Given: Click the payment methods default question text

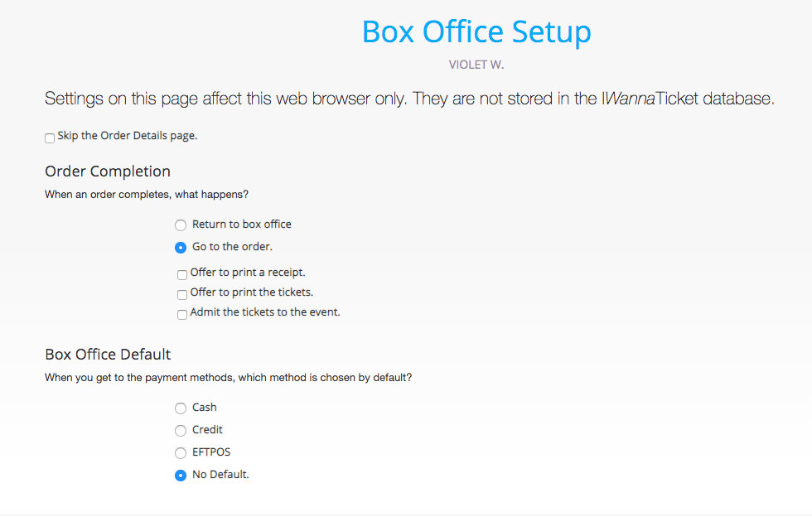Looking at the screenshot, I should click(x=229, y=378).
